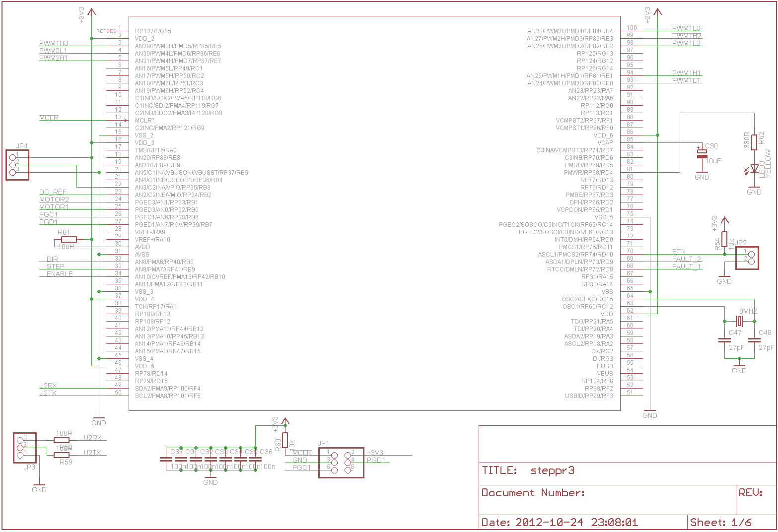
Task: Select the R59 resistor symbol
Action: tap(62, 455)
